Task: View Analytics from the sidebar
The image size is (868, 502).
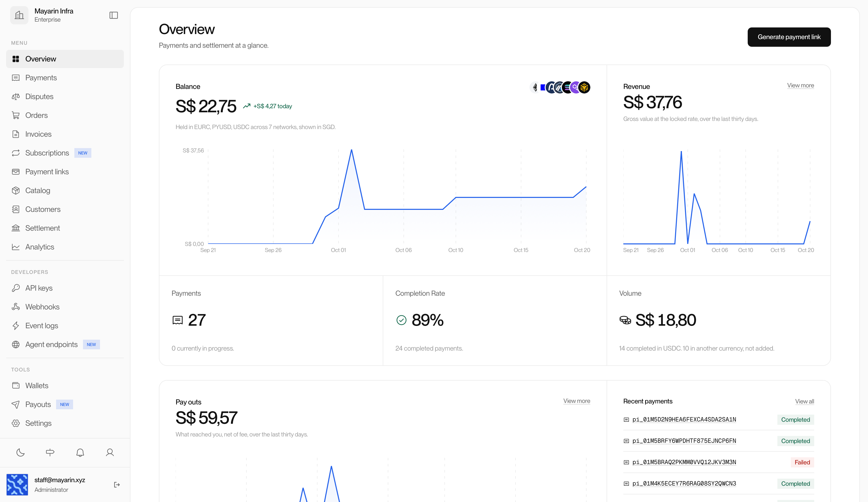Action: 65,247
